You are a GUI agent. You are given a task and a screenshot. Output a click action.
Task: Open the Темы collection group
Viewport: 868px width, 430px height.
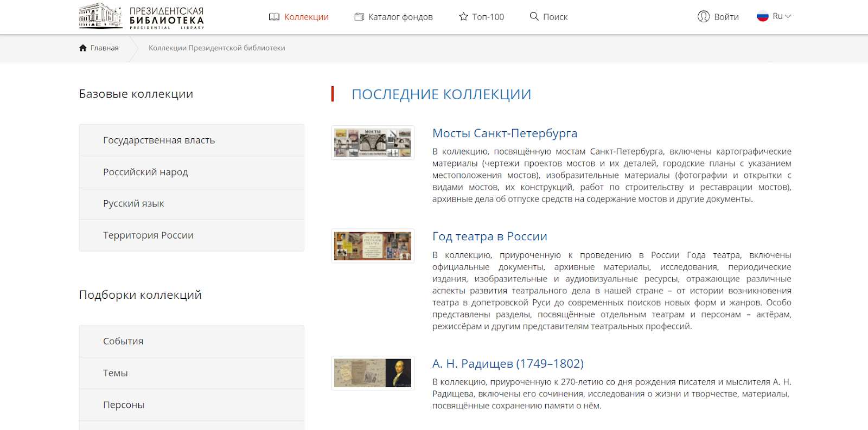192,373
